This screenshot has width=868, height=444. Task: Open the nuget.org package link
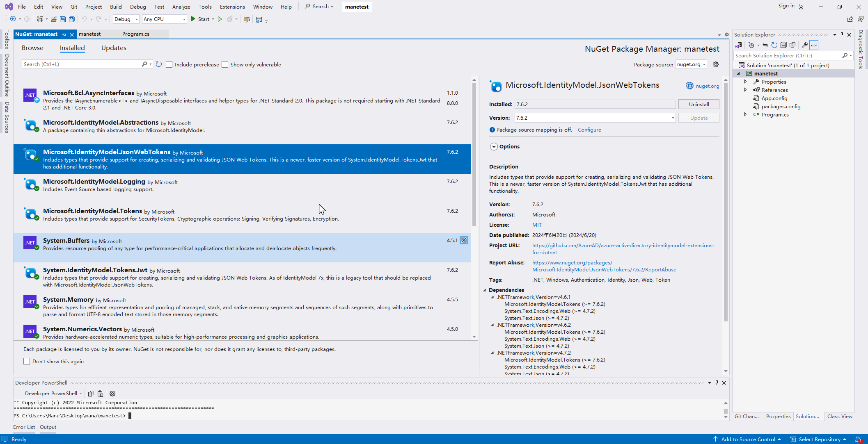tap(708, 86)
